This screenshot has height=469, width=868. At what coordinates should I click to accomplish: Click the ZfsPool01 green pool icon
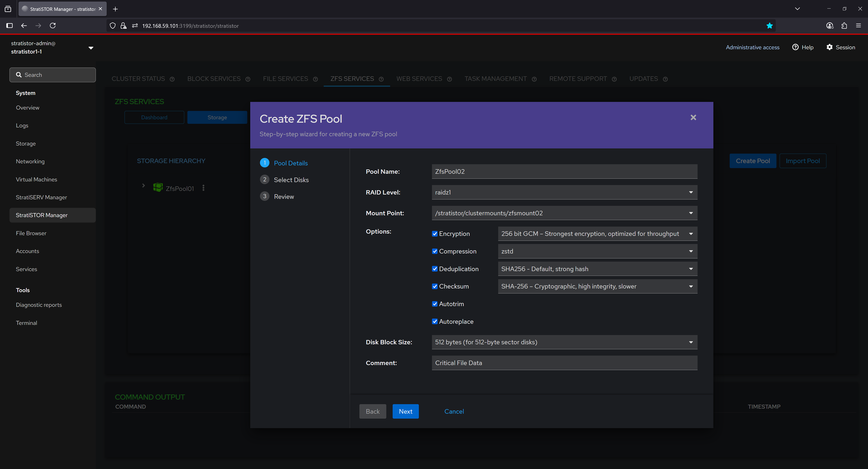click(158, 188)
